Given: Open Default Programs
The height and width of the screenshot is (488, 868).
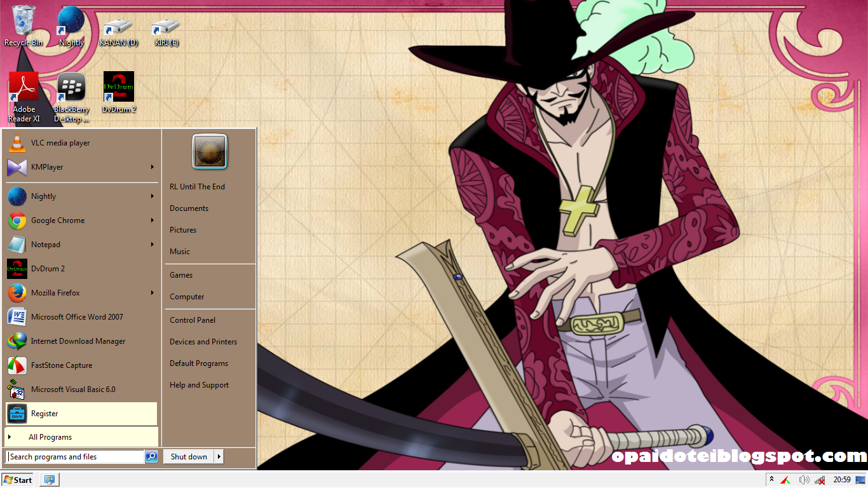Looking at the screenshot, I should tap(210, 363).
